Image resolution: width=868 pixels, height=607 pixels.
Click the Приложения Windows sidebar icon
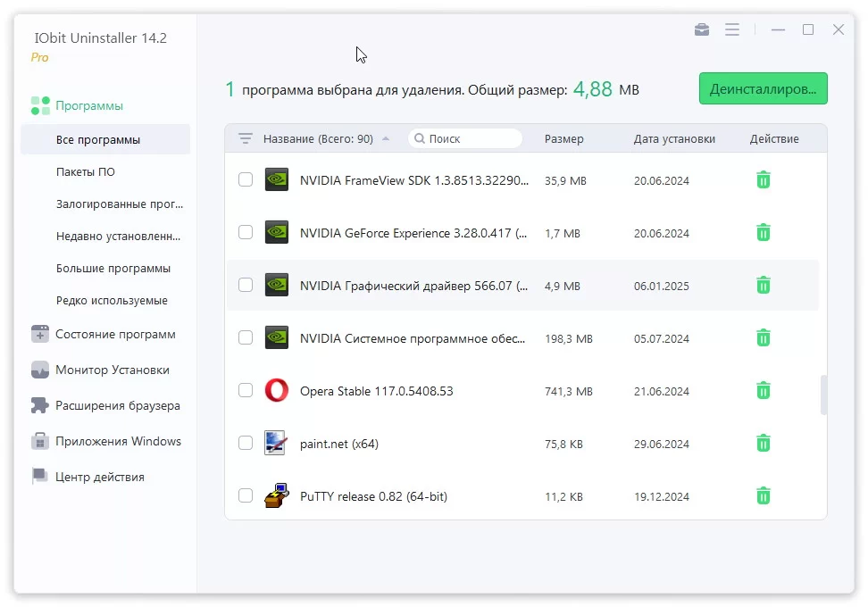click(x=40, y=441)
